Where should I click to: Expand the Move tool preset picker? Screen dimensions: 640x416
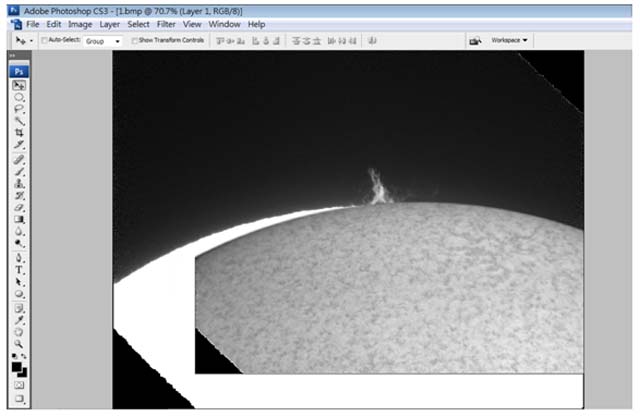click(24, 41)
